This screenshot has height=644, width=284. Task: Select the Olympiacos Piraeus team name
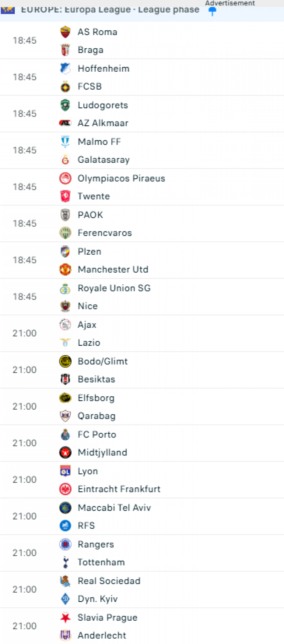(121, 178)
